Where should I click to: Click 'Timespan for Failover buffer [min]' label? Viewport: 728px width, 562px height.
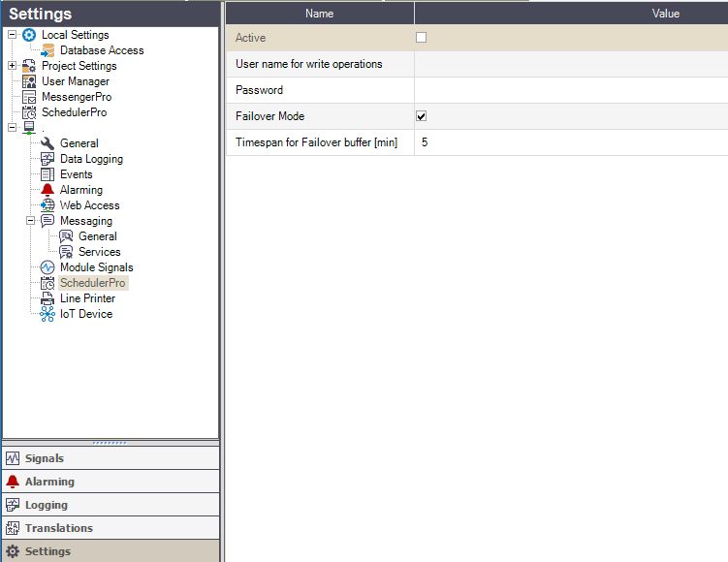click(316, 142)
